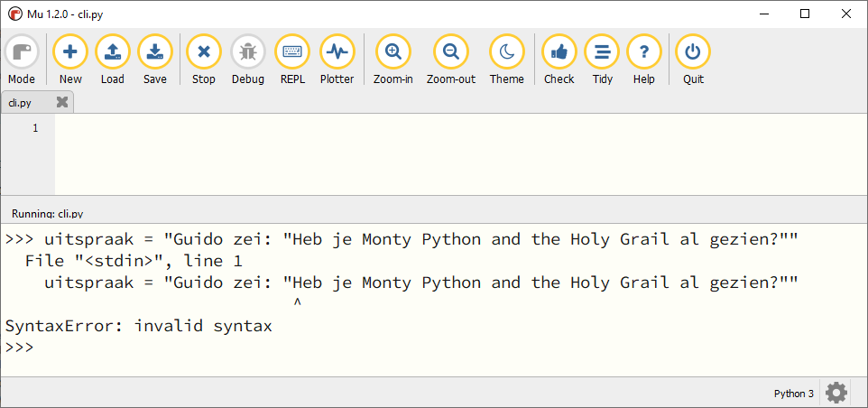Click into editor line 1
868x408 pixels.
pos(460,128)
